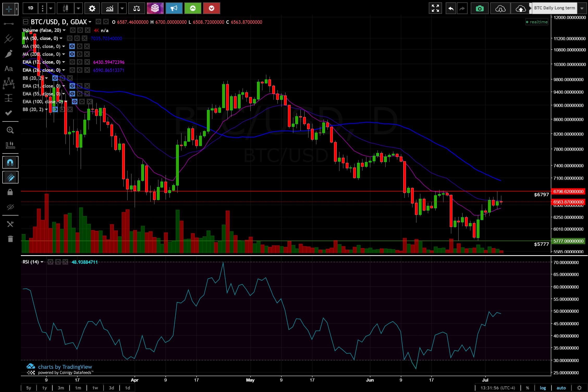Select the 1w time range tab

point(95,388)
